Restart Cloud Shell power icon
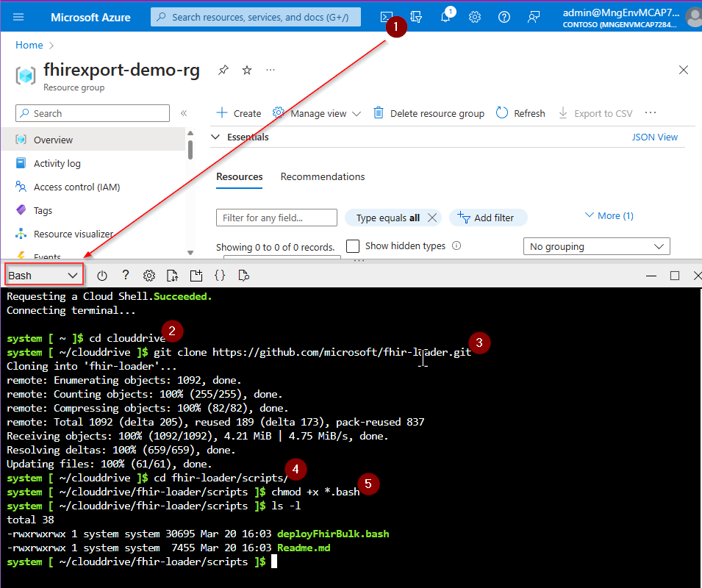702x588 pixels. click(102, 276)
